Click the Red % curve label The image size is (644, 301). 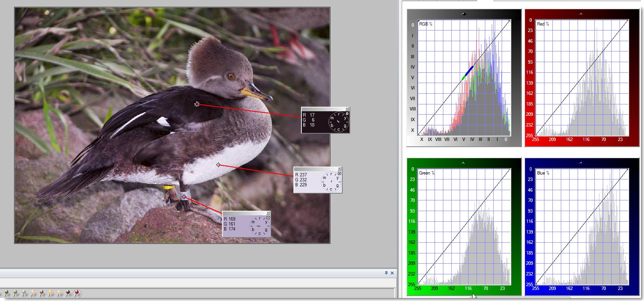[x=543, y=24]
